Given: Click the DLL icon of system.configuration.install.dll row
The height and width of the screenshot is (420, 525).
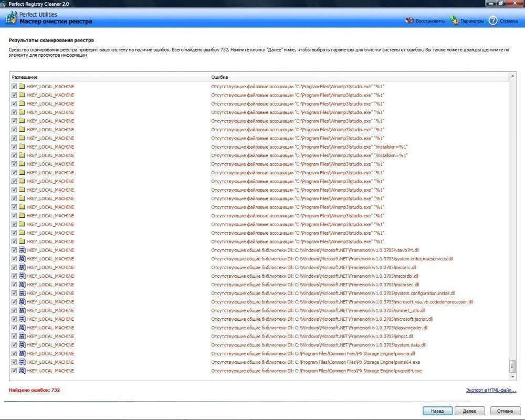Looking at the screenshot, I should 22,293.
